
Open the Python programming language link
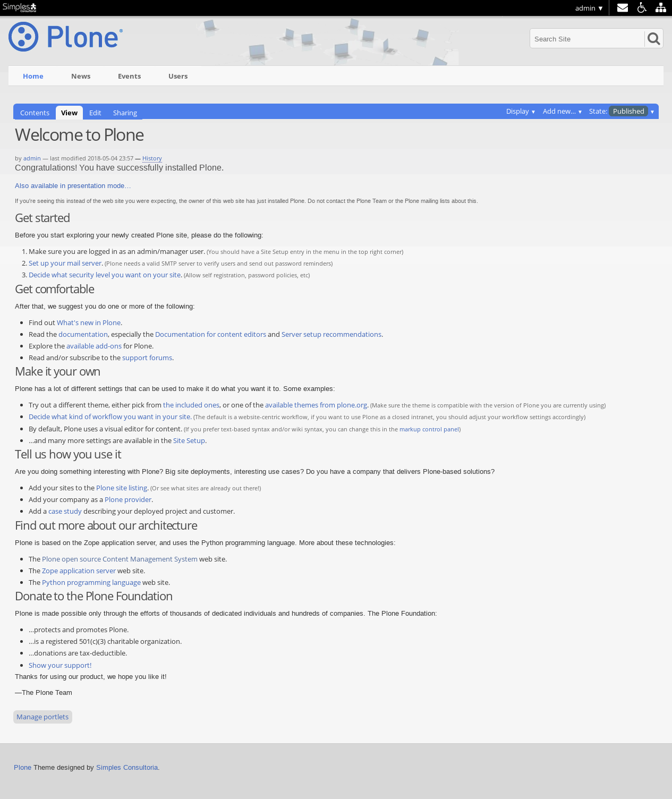tap(91, 582)
